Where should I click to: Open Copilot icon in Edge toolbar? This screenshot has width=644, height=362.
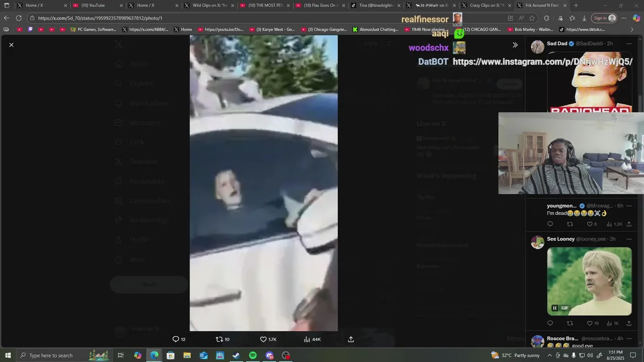click(x=636, y=18)
